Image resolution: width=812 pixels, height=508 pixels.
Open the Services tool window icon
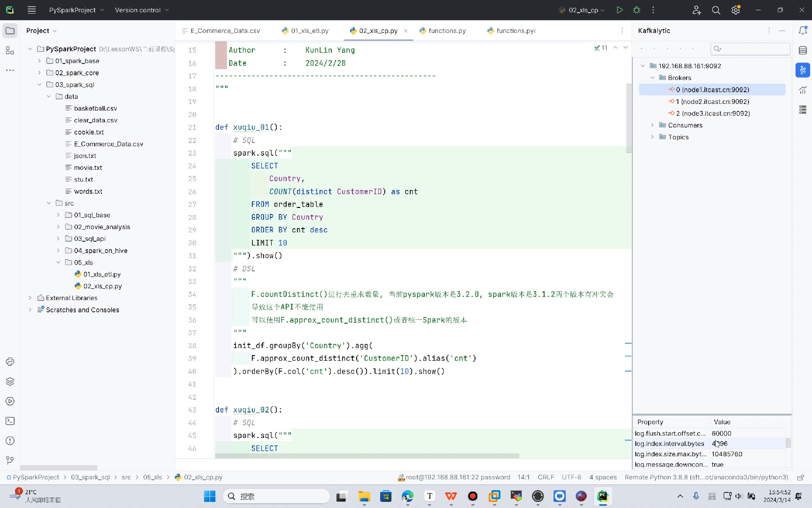pos(10,401)
